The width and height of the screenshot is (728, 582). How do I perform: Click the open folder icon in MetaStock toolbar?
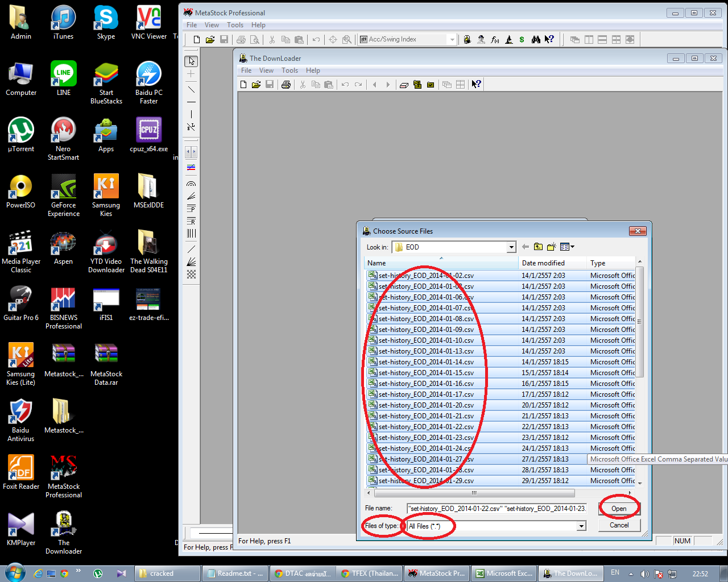210,39
